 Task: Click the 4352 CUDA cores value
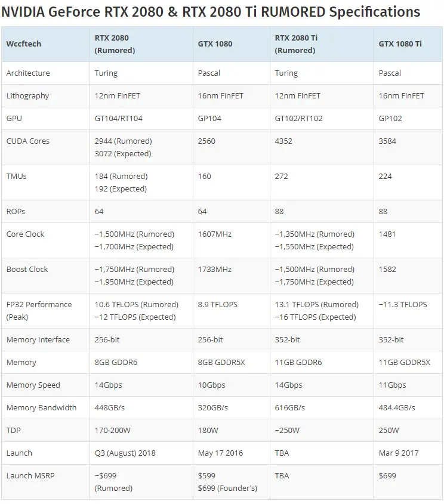pyautogui.click(x=283, y=141)
